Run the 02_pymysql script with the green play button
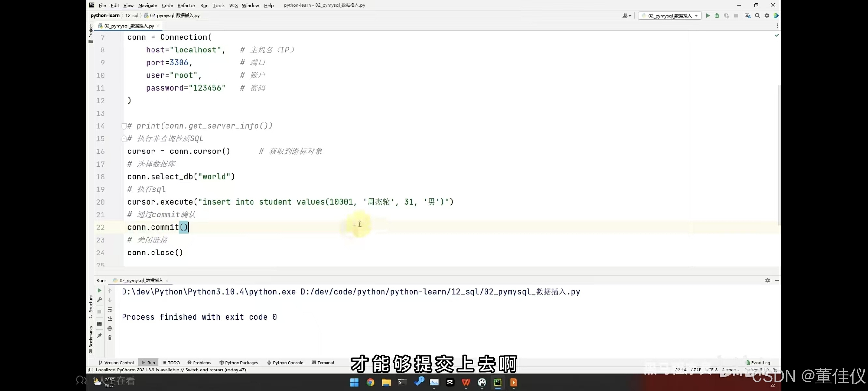Screen dimensions: 868x391 coord(708,16)
